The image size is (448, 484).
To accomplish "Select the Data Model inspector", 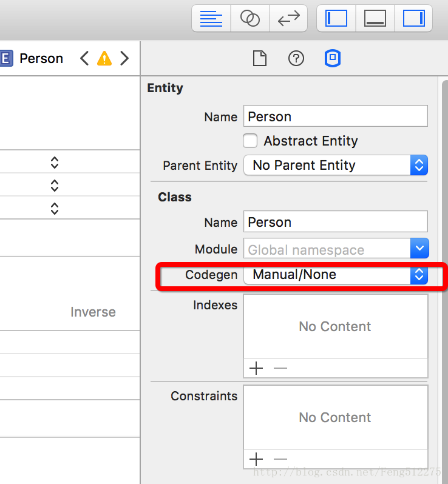I will pos(333,59).
